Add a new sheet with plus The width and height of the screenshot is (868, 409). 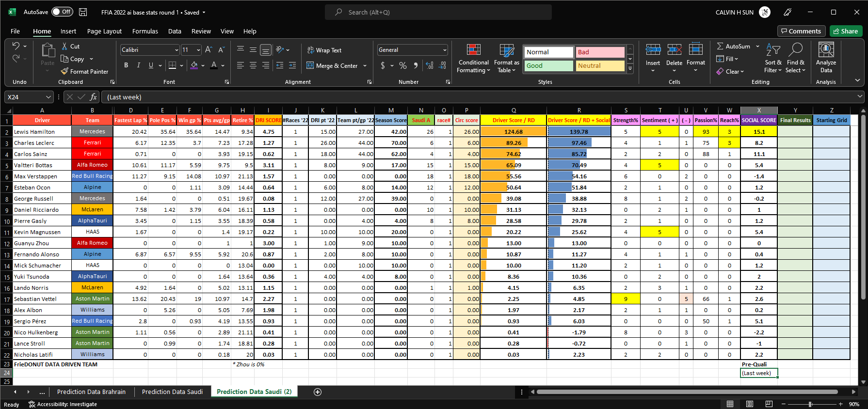[318, 392]
